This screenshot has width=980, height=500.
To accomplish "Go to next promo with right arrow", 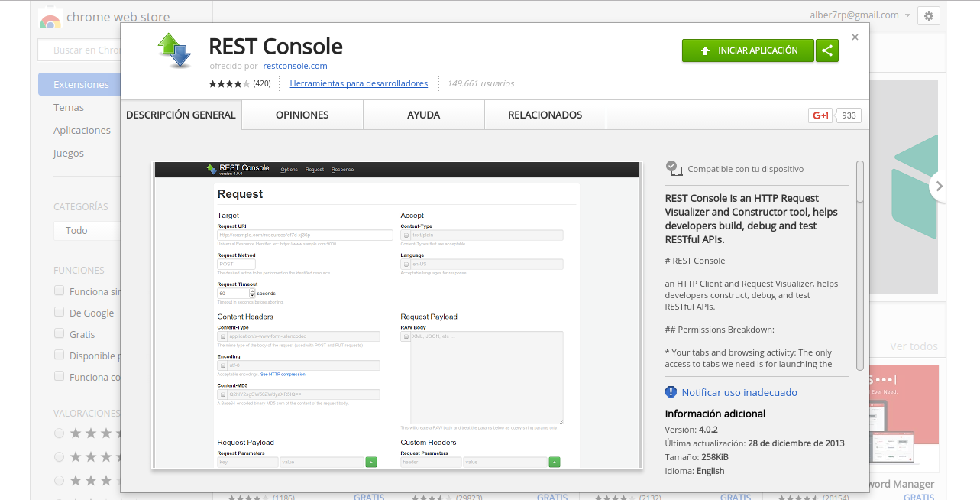I will tap(939, 186).
